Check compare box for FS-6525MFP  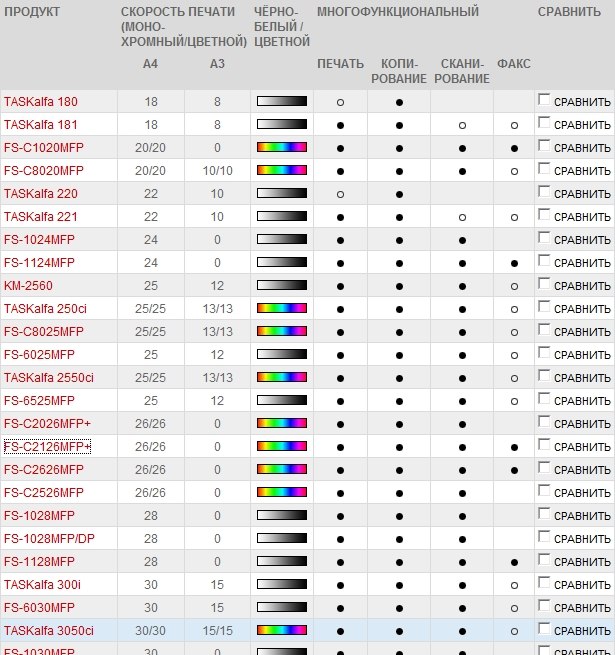[544, 398]
